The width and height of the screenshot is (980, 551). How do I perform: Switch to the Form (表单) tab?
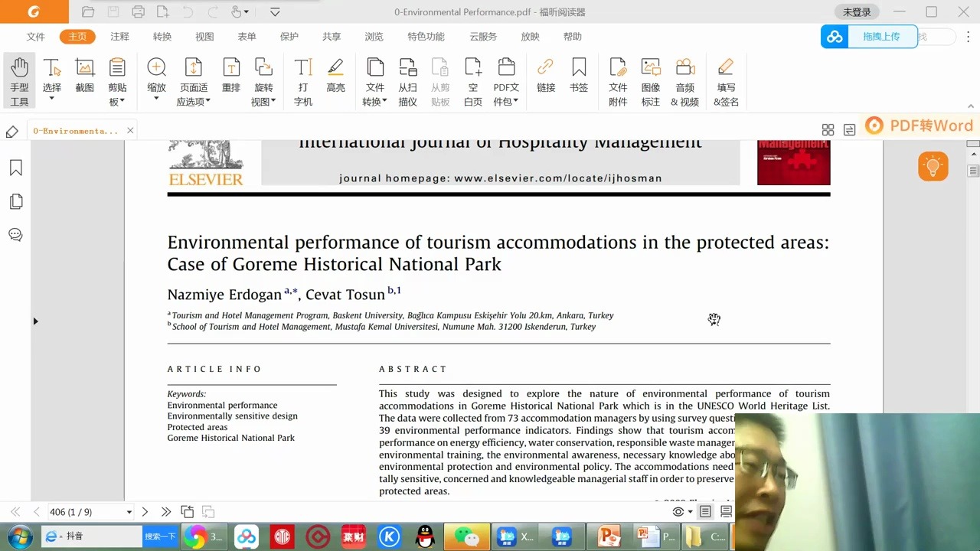(x=247, y=37)
